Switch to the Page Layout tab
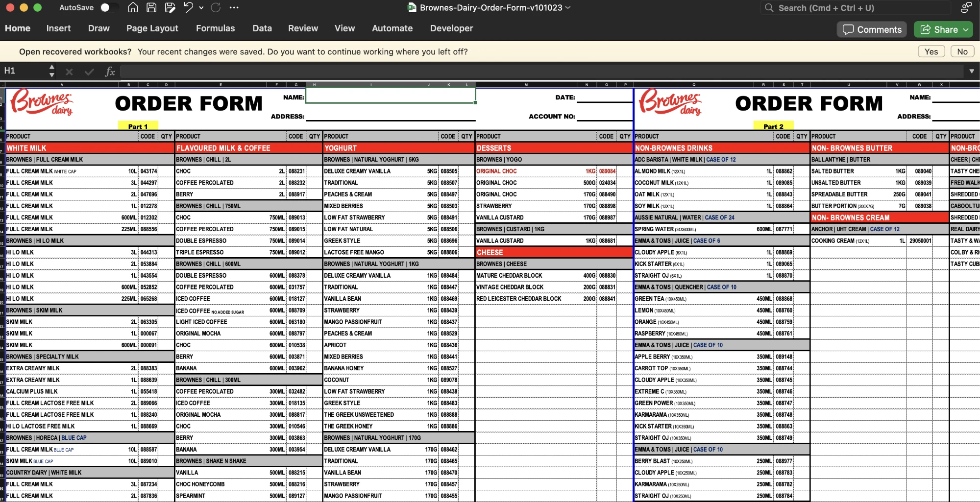 tap(152, 28)
